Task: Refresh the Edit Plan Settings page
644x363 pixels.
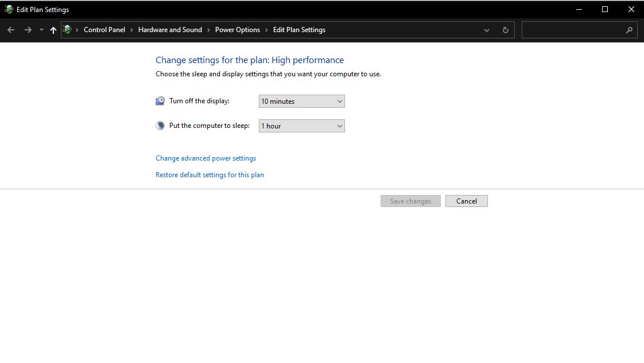Action: tap(505, 30)
